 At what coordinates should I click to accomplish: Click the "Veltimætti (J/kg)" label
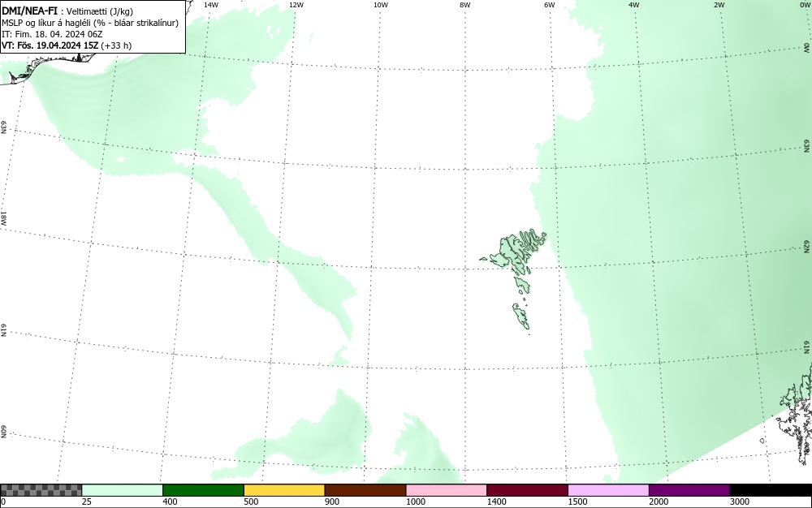(x=99, y=11)
